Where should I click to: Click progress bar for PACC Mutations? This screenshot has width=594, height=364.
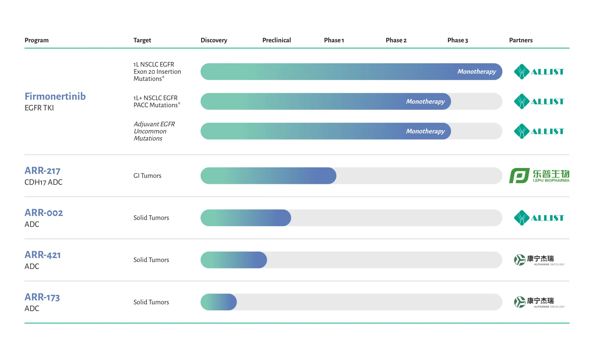pos(351,101)
